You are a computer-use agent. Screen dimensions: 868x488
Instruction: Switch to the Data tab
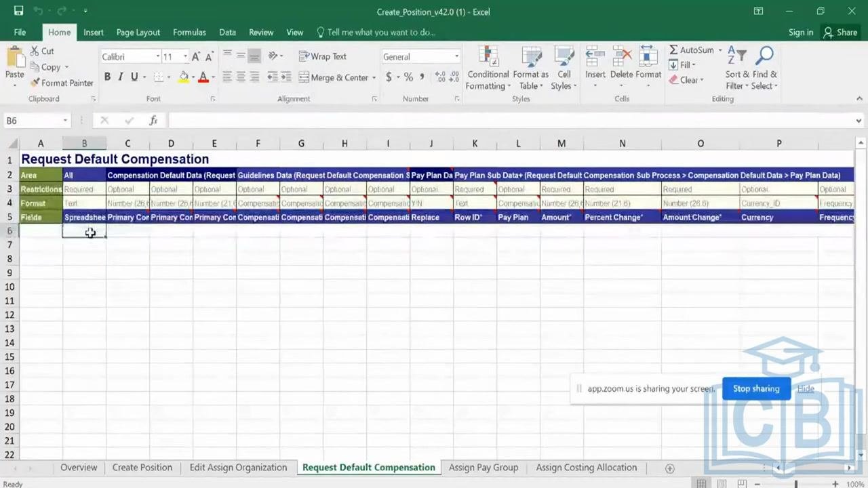[227, 32]
